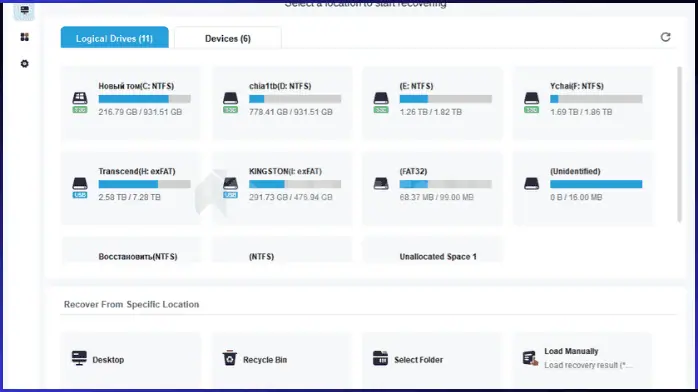Click 1.26 TB / 1.82 TB size text
698x392 pixels.
click(430, 112)
